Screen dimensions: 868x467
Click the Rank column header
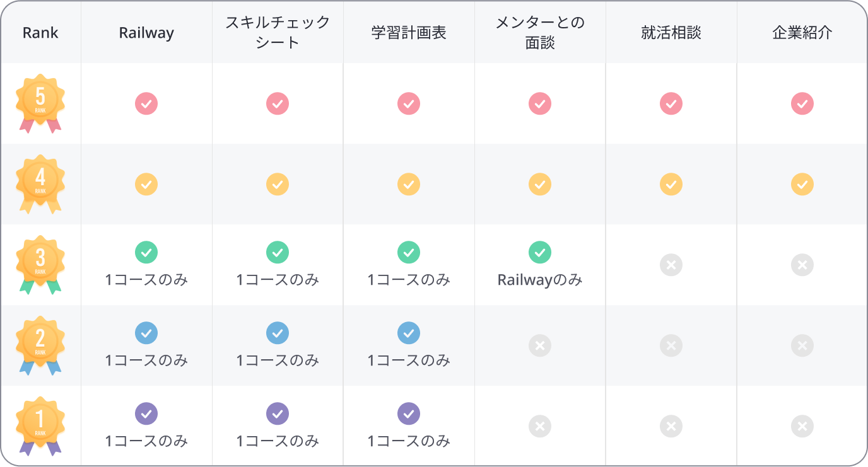[x=40, y=33]
